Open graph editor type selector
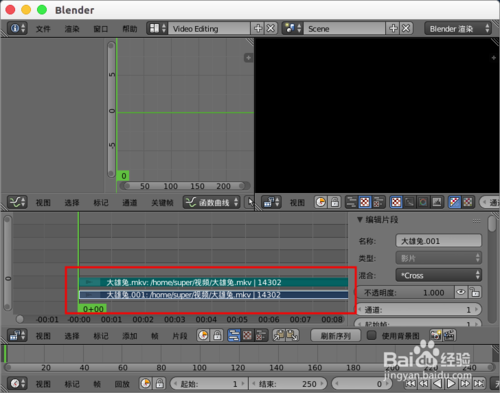This screenshot has height=393, width=500. click(x=17, y=202)
